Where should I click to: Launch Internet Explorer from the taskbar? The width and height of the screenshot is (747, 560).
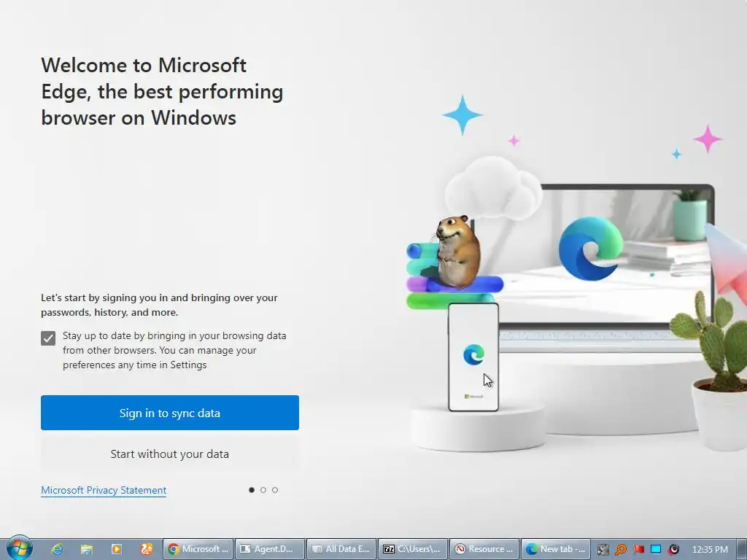tap(57, 549)
